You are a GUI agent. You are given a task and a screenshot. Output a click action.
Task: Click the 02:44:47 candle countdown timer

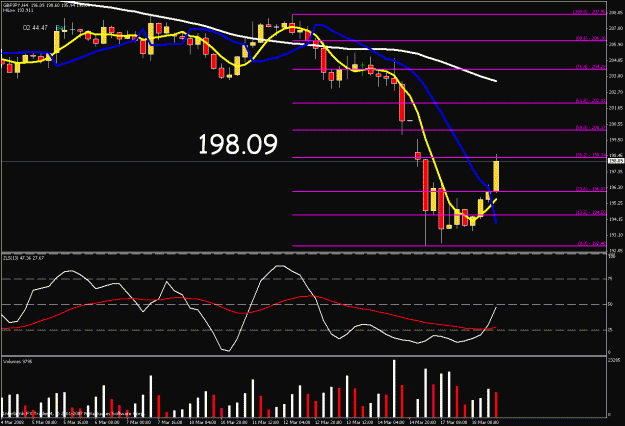click(x=35, y=28)
